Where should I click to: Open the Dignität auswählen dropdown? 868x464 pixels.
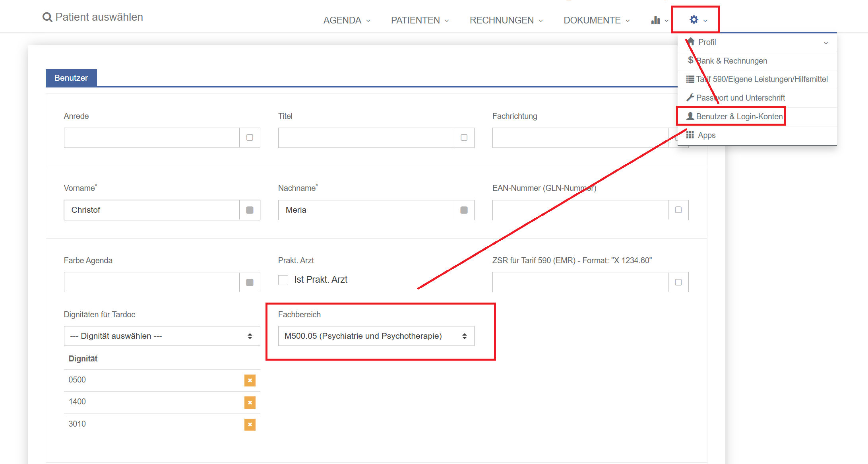click(x=162, y=336)
